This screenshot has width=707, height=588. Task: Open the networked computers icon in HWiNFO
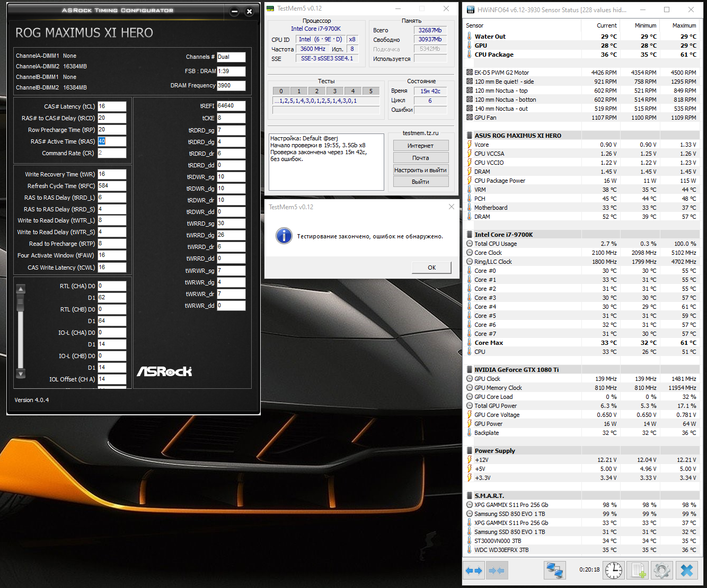(x=554, y=571)
